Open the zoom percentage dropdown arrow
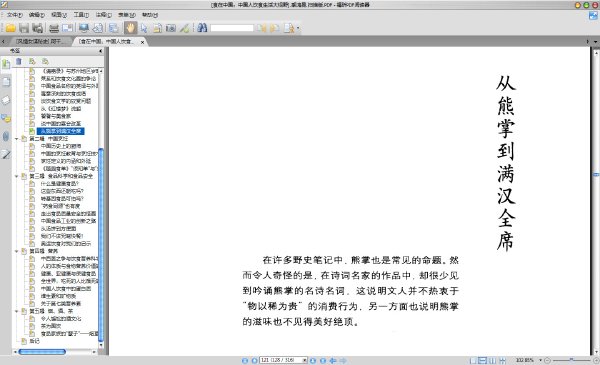Viewport: 600px width, 365px height. [x=540, y=360]
